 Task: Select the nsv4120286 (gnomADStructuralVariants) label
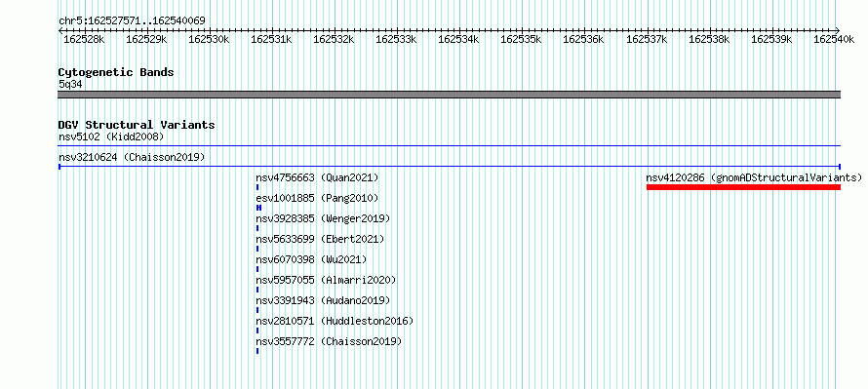click(754, 177)
